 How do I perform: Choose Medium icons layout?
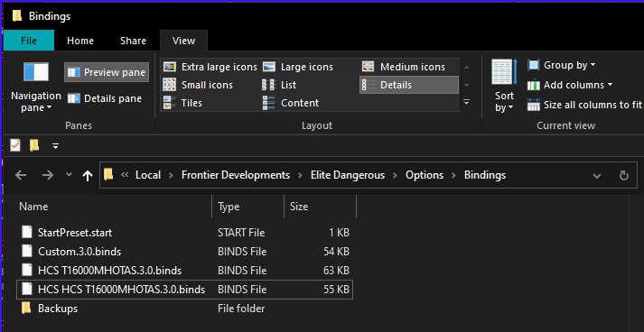tap(404, 67)
